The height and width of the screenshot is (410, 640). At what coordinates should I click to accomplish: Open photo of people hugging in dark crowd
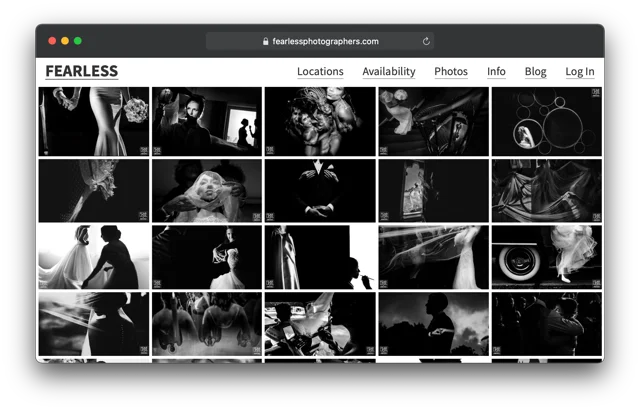coord(547,324)
